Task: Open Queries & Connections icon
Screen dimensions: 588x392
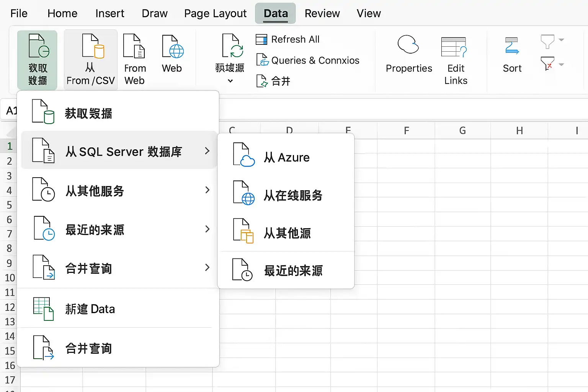Action: 262,60
